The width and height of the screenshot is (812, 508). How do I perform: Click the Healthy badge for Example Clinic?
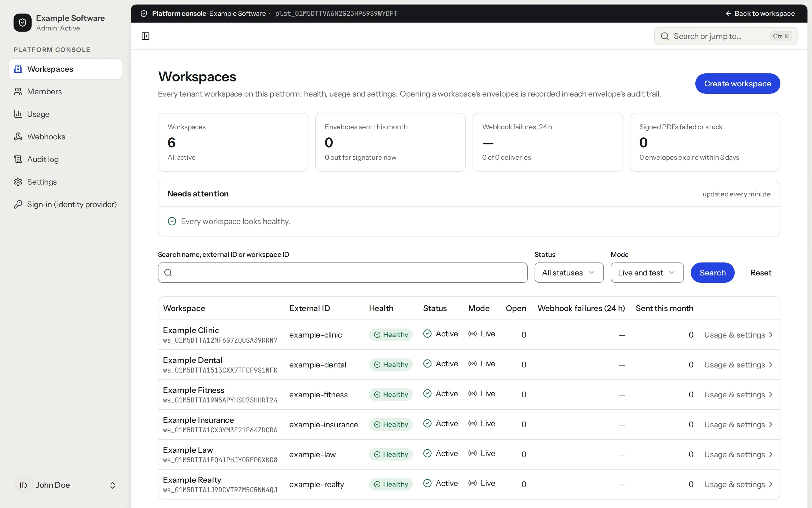click(390, 335)
